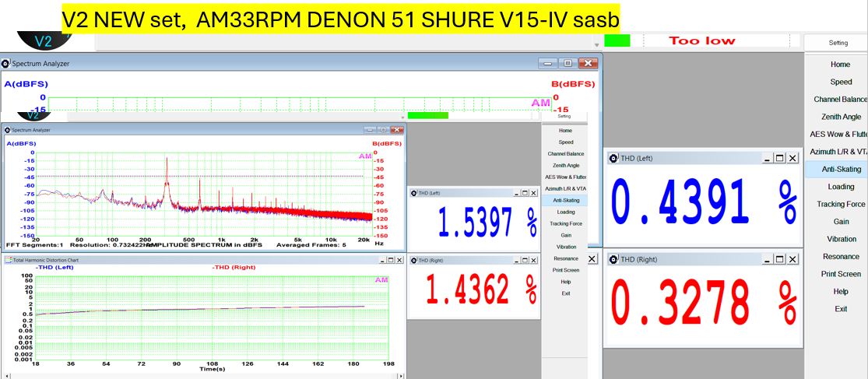The height and width of the screenshot is (379, 868).
Task: Open Help in the large right-hand menu
Action: click(x=840, y=292)
